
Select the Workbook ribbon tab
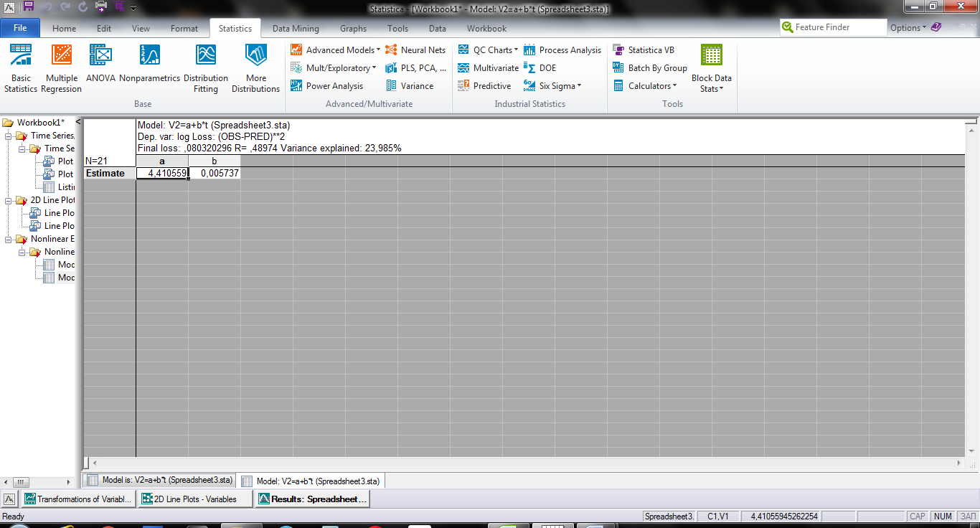[486, 29]
